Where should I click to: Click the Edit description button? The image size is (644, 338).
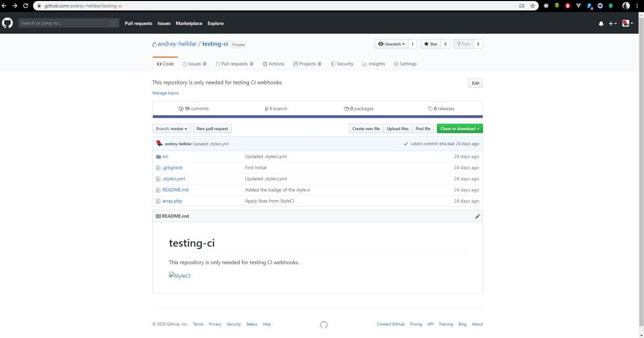click(475, 83)
